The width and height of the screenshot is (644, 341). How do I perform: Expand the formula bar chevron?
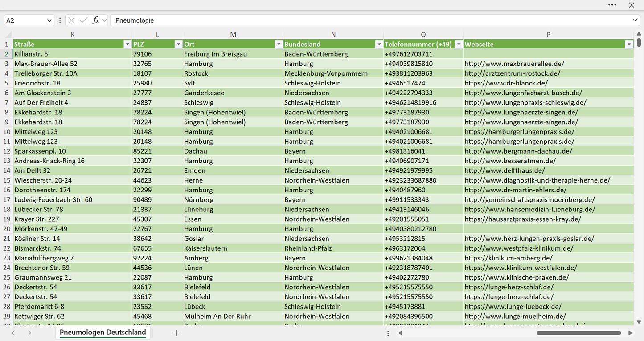click(635, 20)
